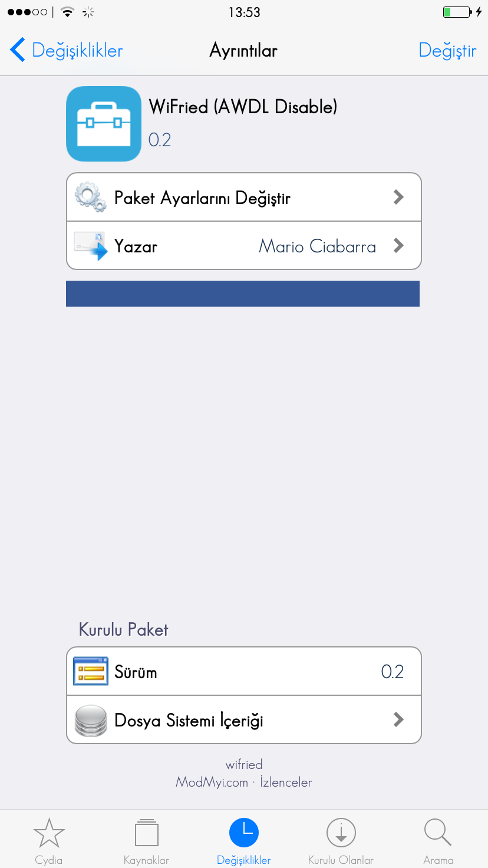This screenshot has height=868, width=488.
Task: Click the ModMyi.com source link
Action: point(212,782)
